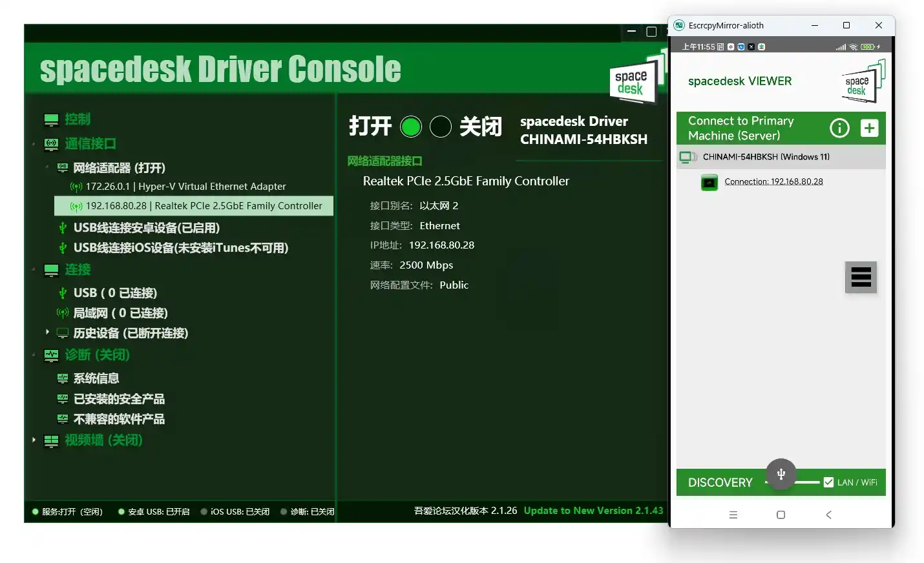Select the green 打开 (on) radio button
Image resolution: width=924 pixels, height=563 pixels.
coord(410,127)
